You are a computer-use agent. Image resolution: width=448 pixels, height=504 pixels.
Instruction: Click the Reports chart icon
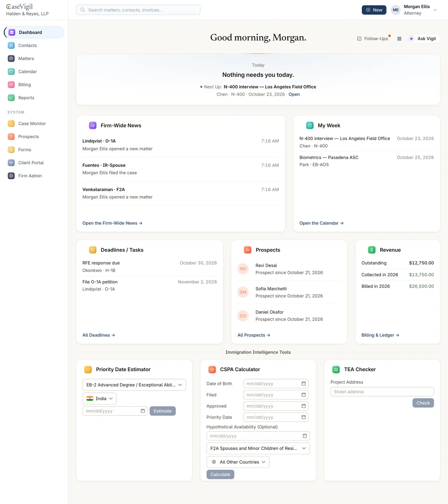[x=11, y=98]
